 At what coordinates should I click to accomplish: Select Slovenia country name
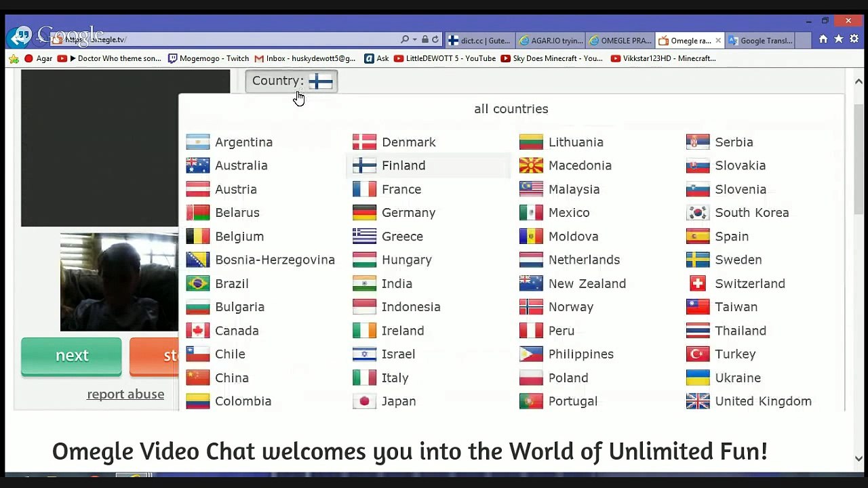[741, 189]
